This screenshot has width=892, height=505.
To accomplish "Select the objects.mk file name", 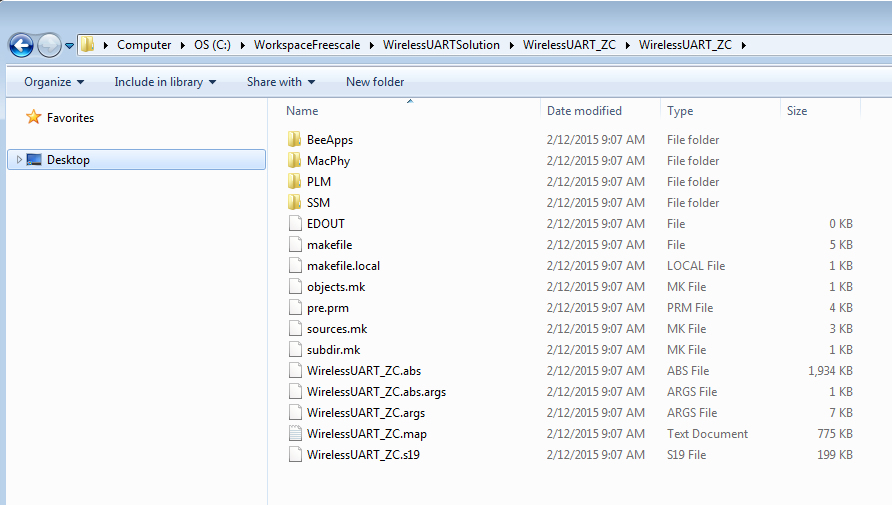I will click(x=336, y=287).
